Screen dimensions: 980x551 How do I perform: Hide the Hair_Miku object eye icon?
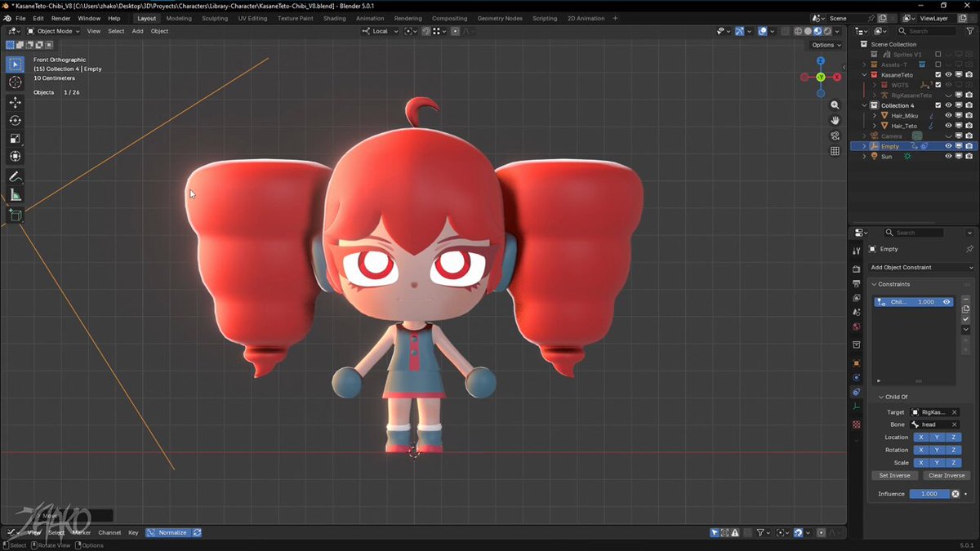click(x=948, y=116)
